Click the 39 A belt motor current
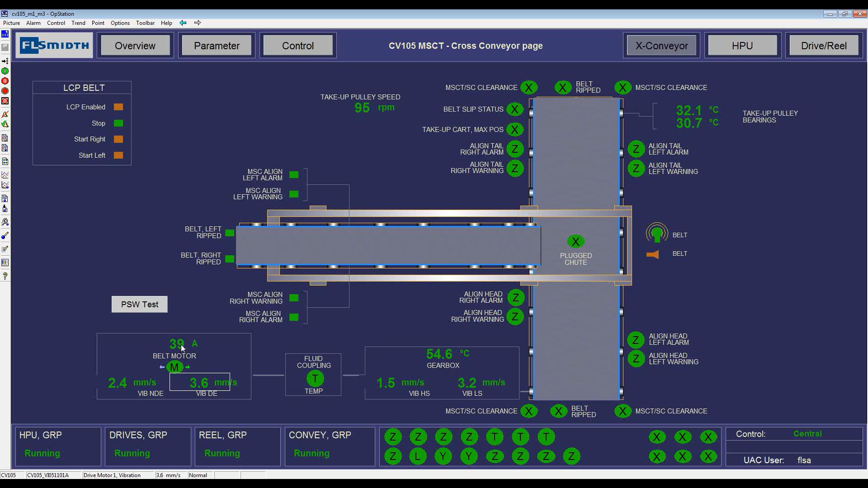868x488 pixels. click(x=183, y=344)
